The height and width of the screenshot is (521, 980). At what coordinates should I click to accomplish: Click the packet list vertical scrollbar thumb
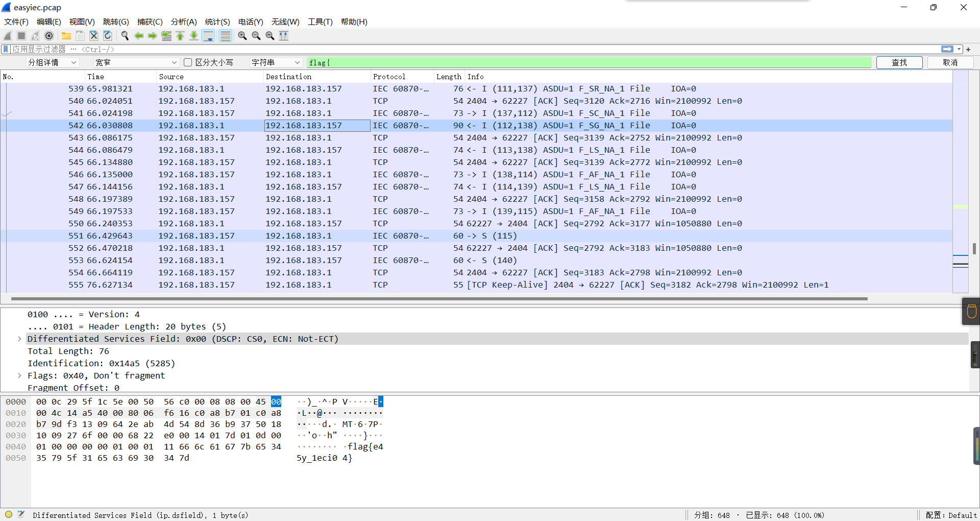974,248
